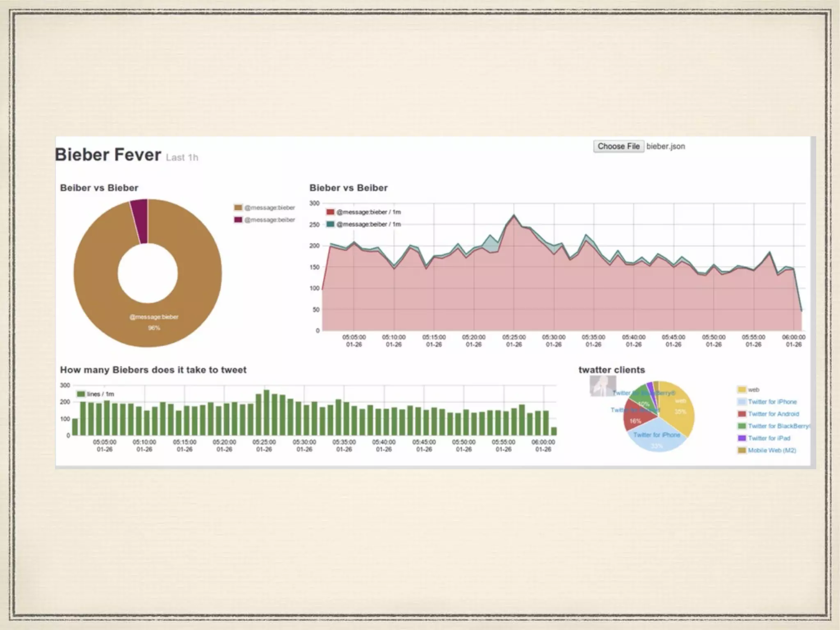Click the Mobile Web (M2) legend swatch
Viewport: 840px width, 630px height.
coord(742,450)
